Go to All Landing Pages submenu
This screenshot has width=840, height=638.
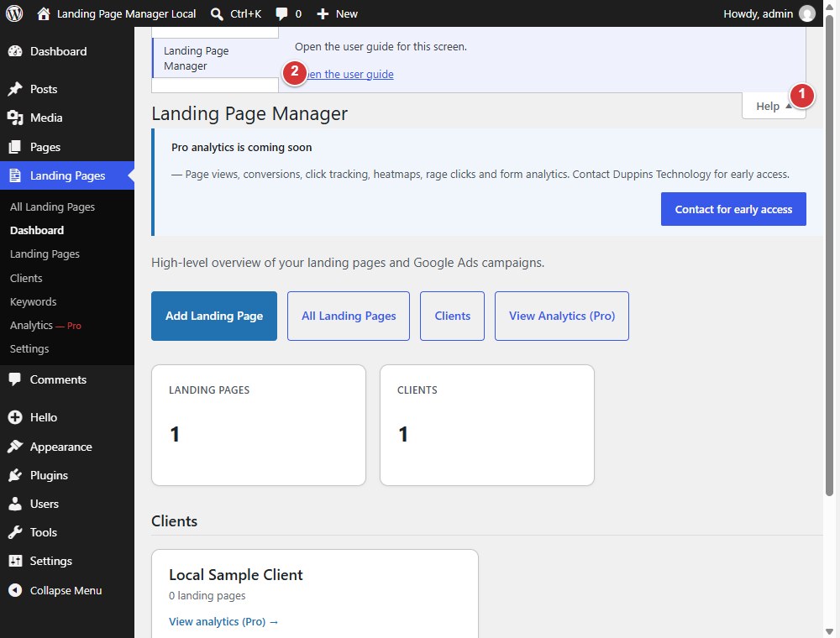coord(52,207)
